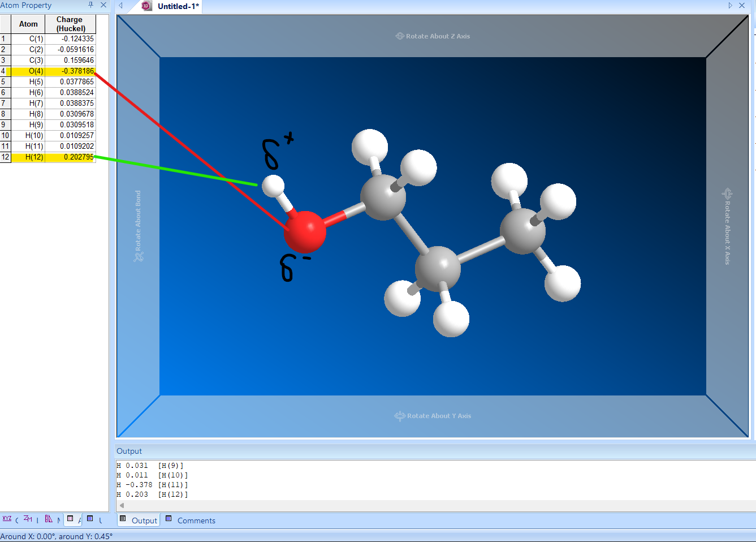Click charge value -0.378186
Viewport: 756px width, 542px height.
(71, 71)
